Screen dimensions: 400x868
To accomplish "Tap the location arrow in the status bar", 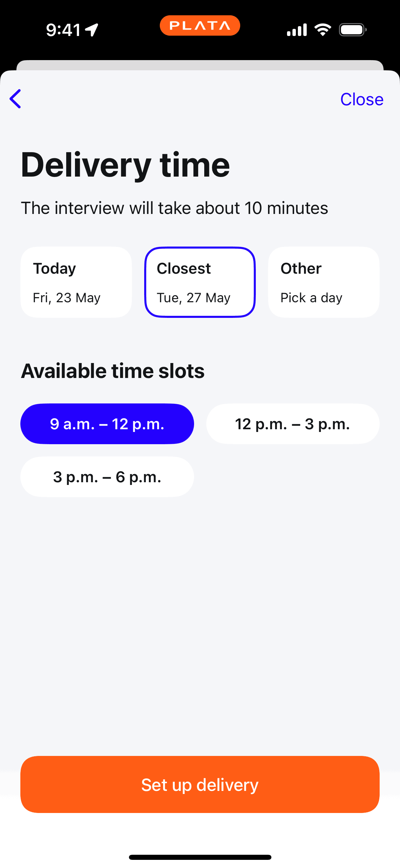I will pyautogui.click(x=92, y=29).
